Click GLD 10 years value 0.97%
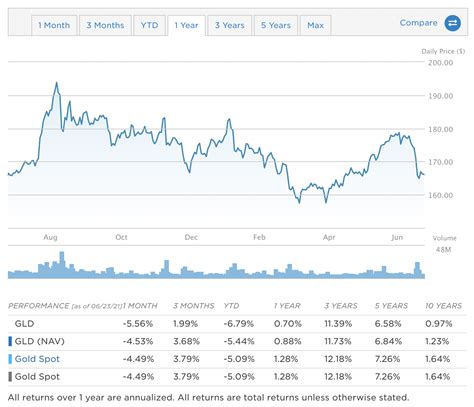Image resolution: width=474 pixels, height=407 pixels. click(x=439, y=324)
